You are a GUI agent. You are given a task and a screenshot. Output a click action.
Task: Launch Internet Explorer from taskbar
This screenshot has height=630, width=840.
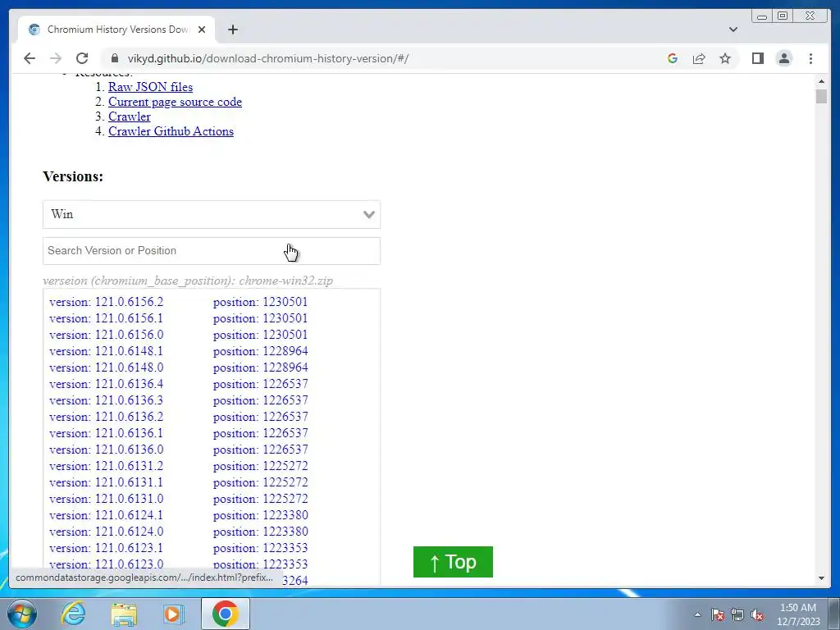tap(73, 614)
